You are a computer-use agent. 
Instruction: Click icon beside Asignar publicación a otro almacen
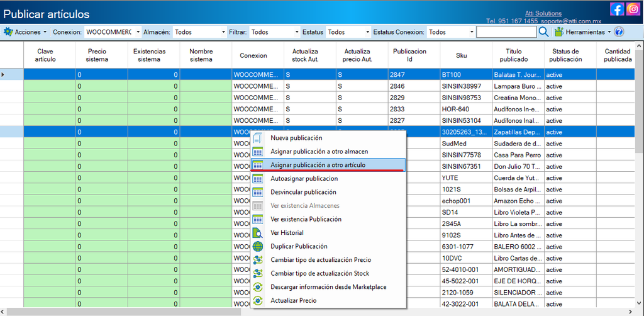257,152
